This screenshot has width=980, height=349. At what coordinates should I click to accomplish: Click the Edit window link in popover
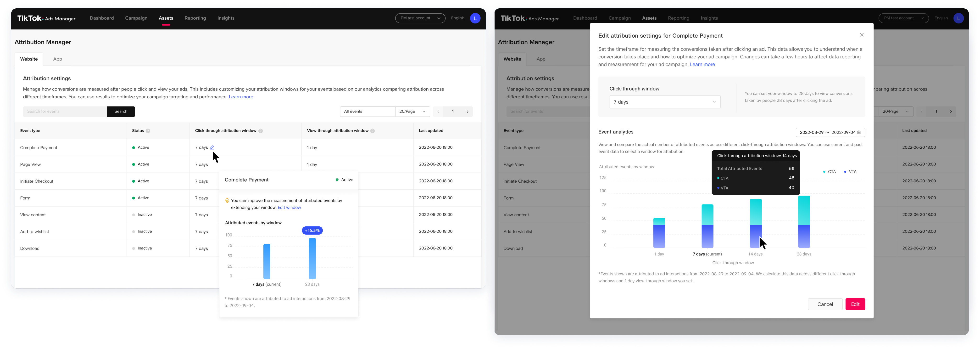289,208
